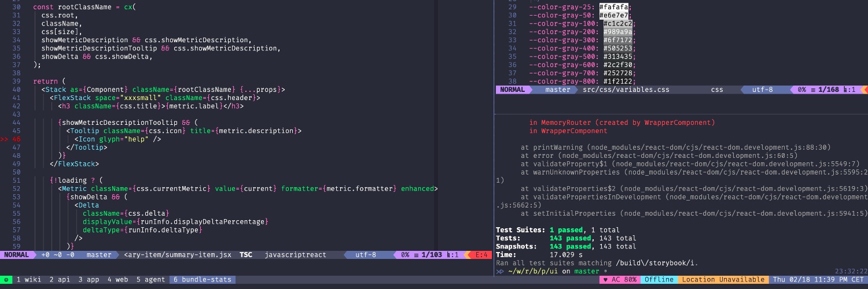Click the <Tooltip className={css.icon} line

(x=183, y=131)
